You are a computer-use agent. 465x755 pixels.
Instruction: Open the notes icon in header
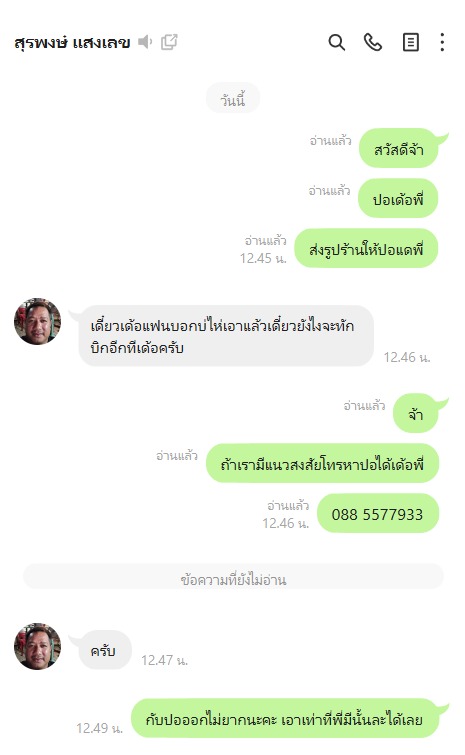[x=410, y=42]
